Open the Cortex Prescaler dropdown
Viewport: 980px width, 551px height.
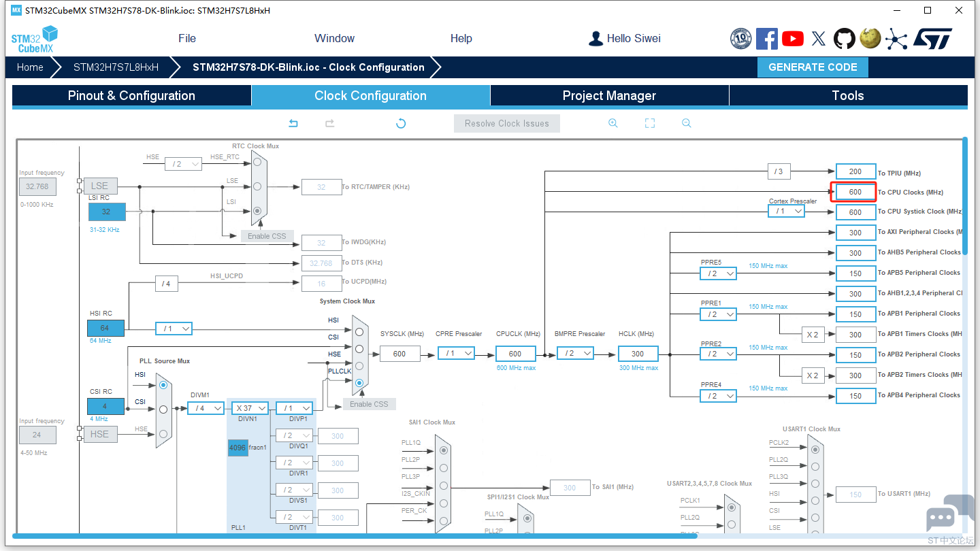point(786,211)
